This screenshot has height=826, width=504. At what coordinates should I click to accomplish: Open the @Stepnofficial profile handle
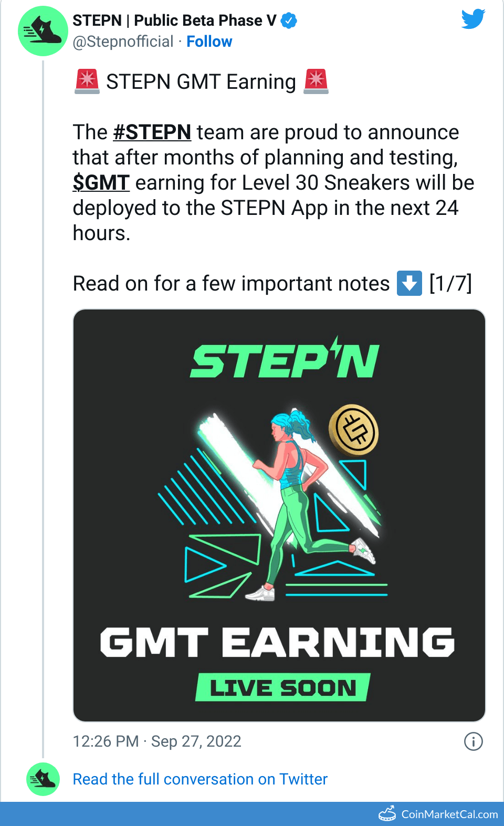pyautogui.click(x=122, y=42)
